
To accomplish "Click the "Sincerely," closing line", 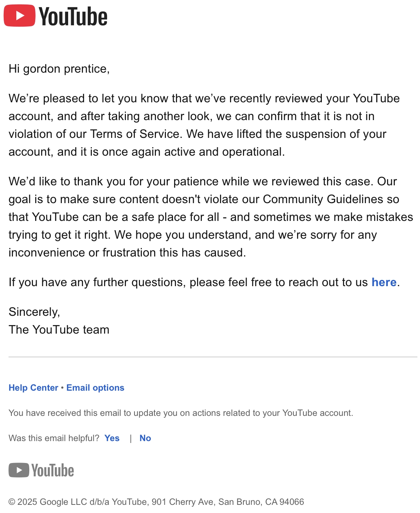I will click(34, 312).
